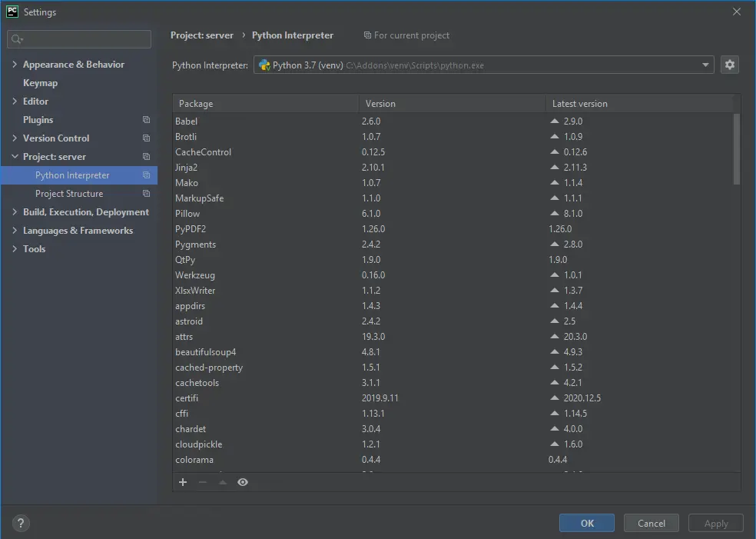Click the project-level icon beside Plugins
This screenshot has height=539, width=756.
tap(146, 120)
